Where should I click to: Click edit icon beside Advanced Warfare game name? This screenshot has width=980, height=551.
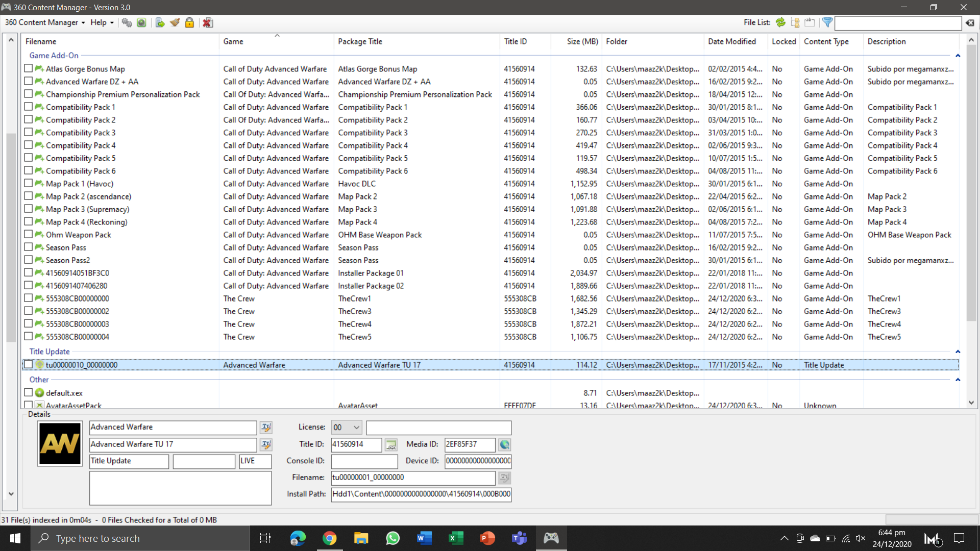point(266,428)
